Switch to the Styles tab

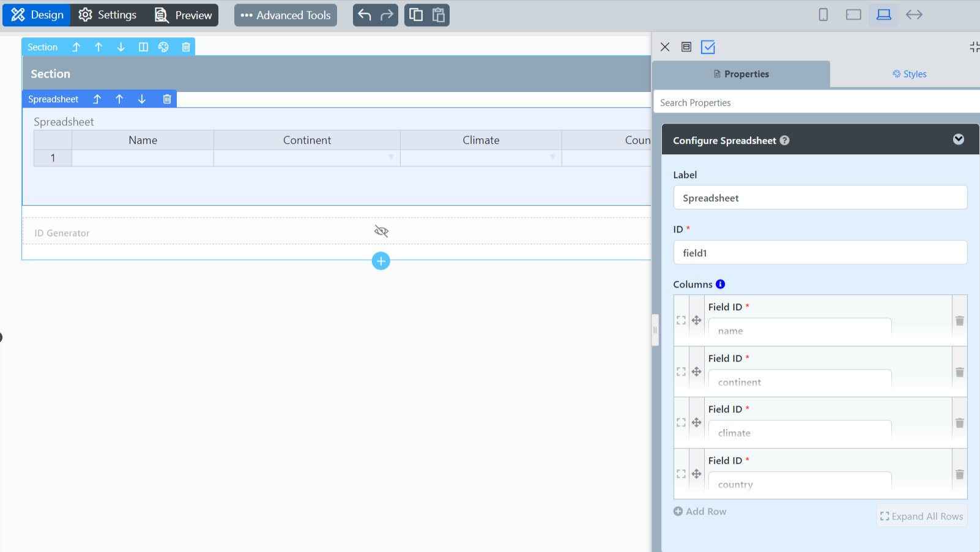tap(909, 74)
